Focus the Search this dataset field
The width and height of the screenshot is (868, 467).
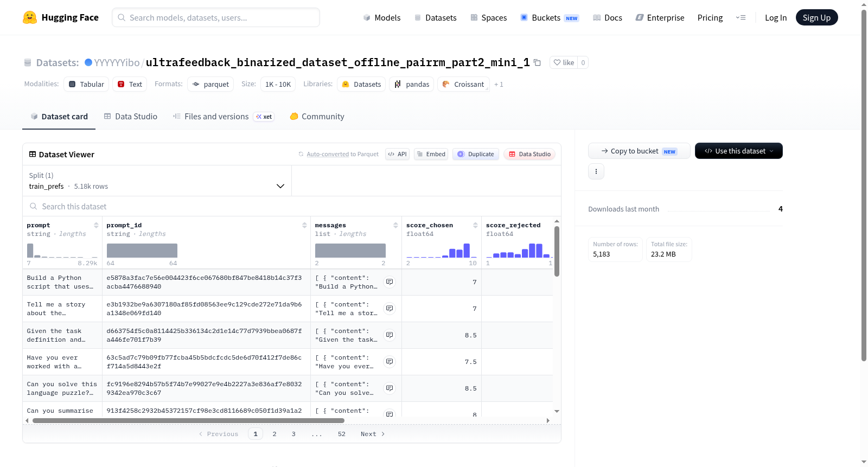click(x=292, y=206)
